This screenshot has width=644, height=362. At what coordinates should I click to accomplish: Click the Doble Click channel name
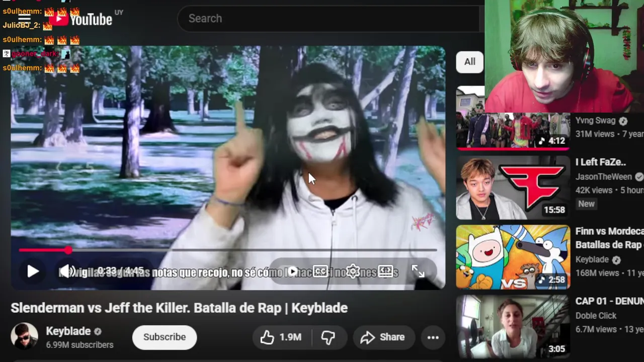coord(596,316)
